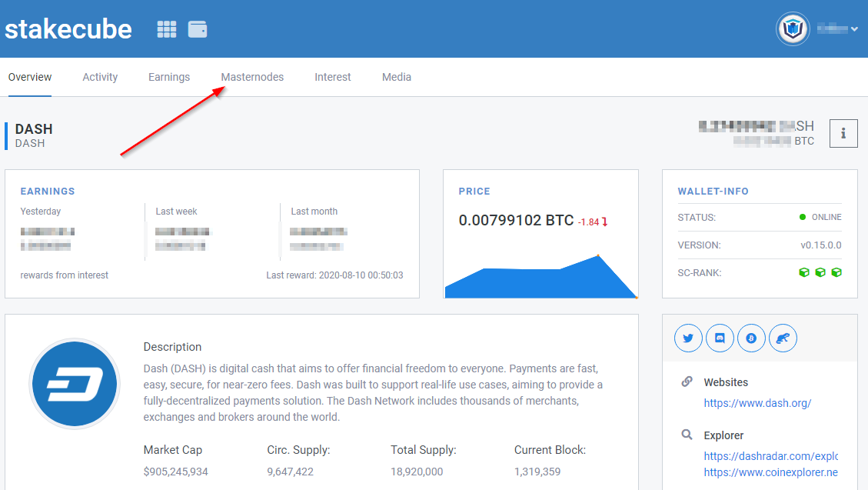The image size is (868, 490).
Task: Open the Twitter social icon
Action: tap(688, 338)
